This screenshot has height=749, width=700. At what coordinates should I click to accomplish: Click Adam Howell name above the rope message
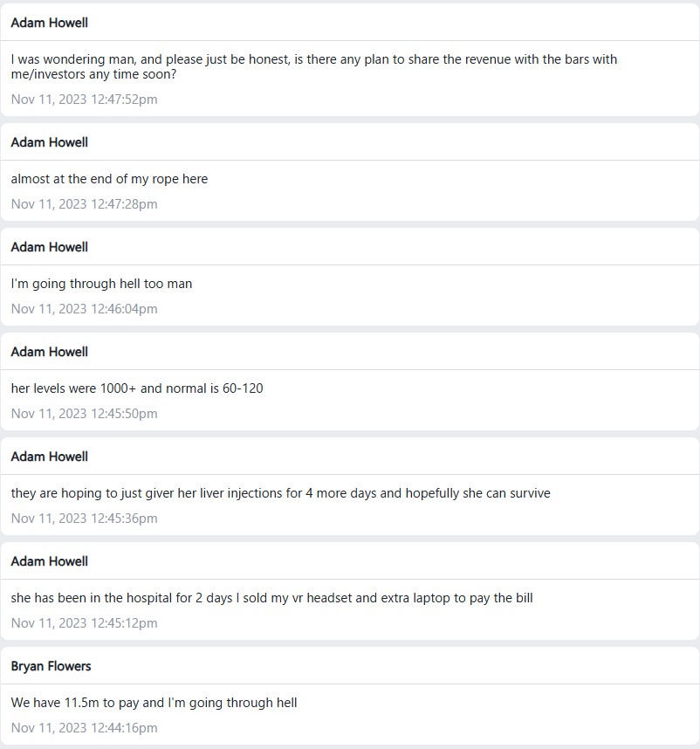49,142
